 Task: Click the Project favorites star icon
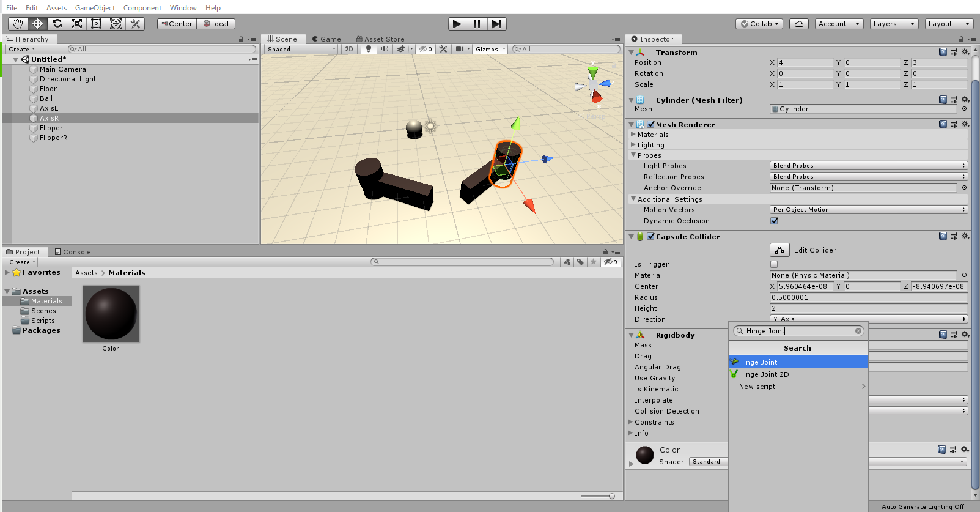pos(593,262)
